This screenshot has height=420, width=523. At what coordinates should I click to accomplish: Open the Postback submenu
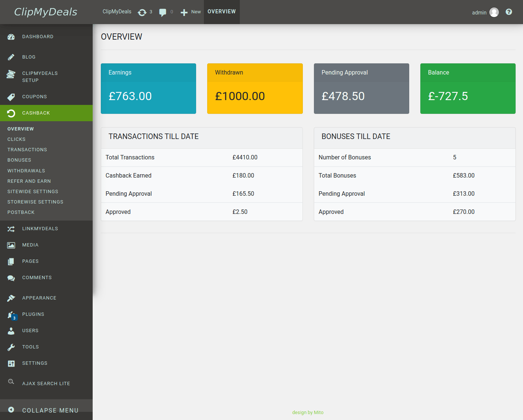[x=21, y=212]
